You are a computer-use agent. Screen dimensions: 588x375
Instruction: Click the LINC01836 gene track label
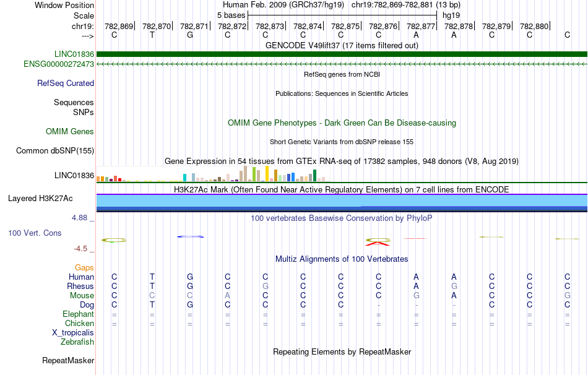tap(74, 54)
